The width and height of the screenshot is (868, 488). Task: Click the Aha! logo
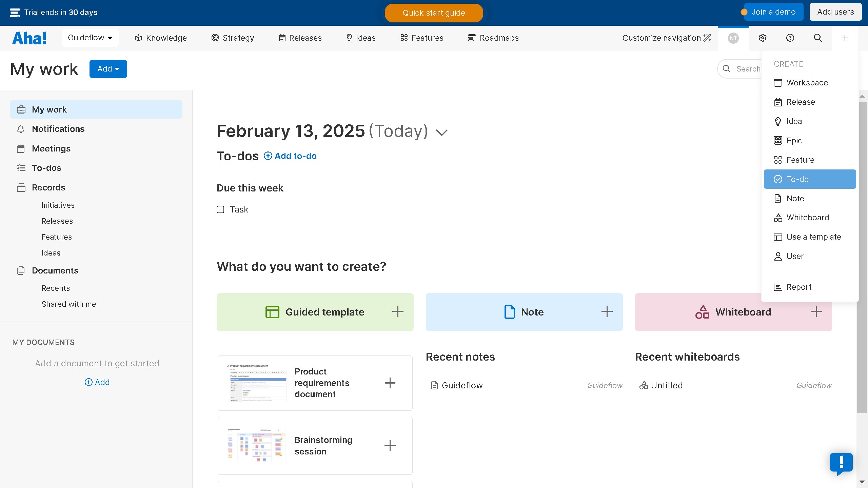[x=29, y=38]
